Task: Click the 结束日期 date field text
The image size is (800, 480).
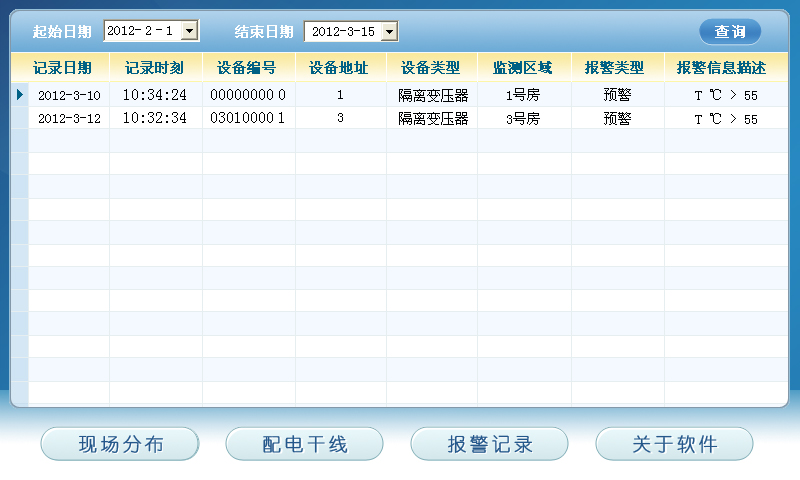Action: [x=342, y=32]
